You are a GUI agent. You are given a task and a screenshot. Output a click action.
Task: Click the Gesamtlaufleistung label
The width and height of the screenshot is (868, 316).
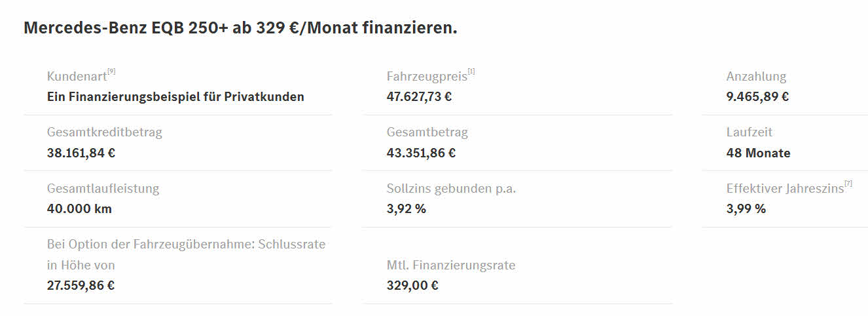coord(103,189)
